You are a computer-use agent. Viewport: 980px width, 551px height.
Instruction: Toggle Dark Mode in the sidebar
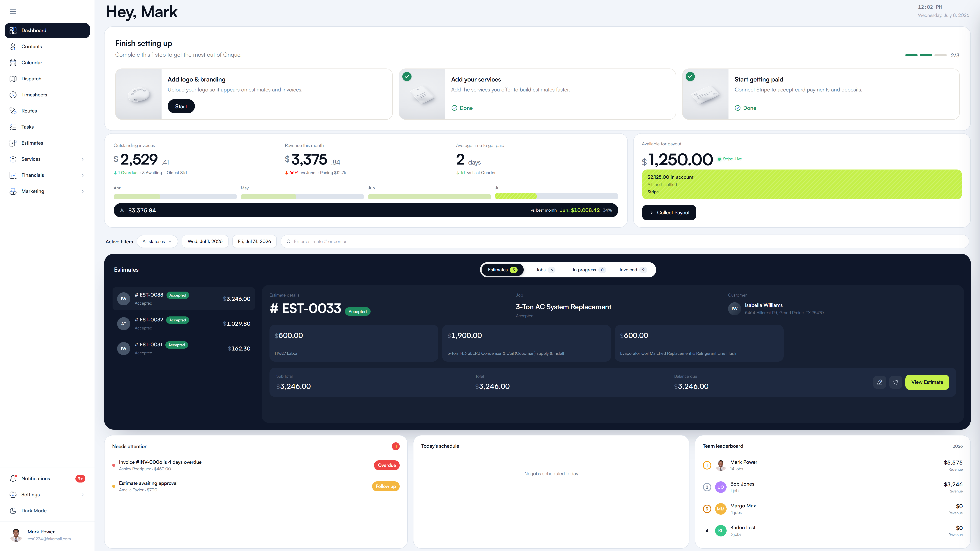[47, 511]
